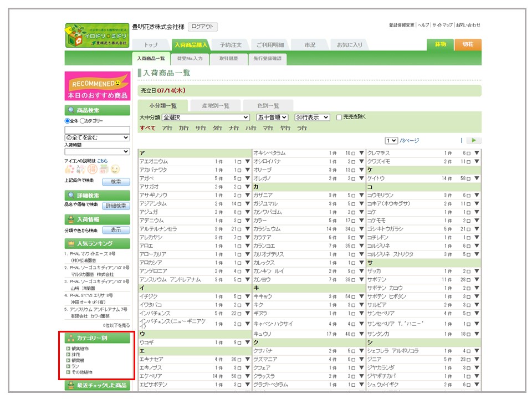Open the 30行表示 rows dropdown
Viewport: 532px width, 399px height.
tap(312, 117)
